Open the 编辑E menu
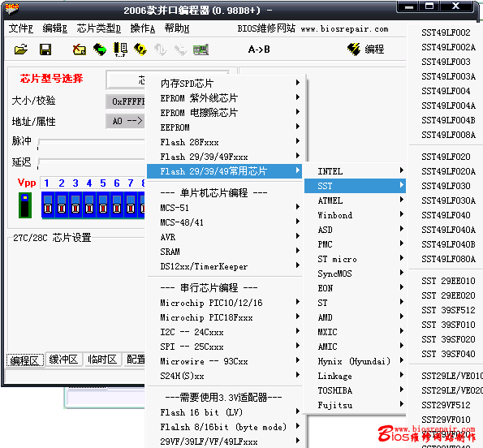Screen dimensions: 483x448 tap(54, 28)
